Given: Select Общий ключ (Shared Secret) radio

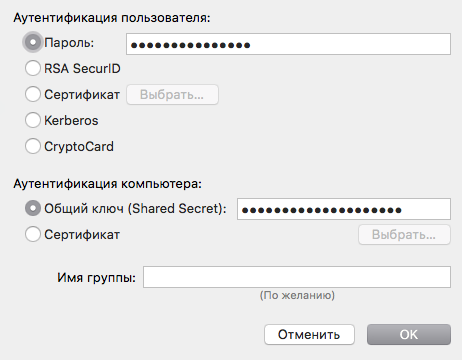Looking at the screenshot, I should (33, 208).
